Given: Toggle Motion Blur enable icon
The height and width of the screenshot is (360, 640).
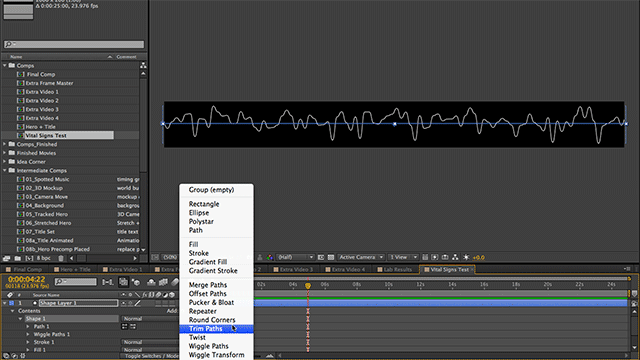Looking at the screenshot, I should pos(175,282).
